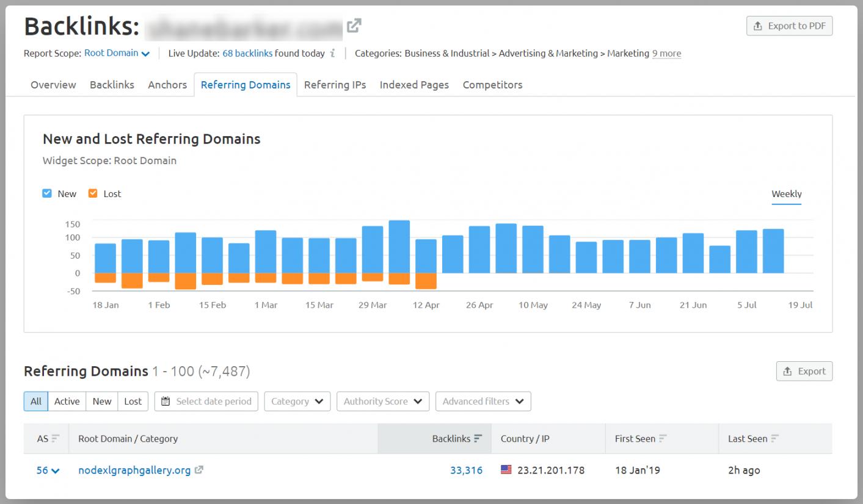Image resolution: width=863 pixels, height=504 pixels.
Task: Open the 68 backlinks link
Action: (247, 53)
